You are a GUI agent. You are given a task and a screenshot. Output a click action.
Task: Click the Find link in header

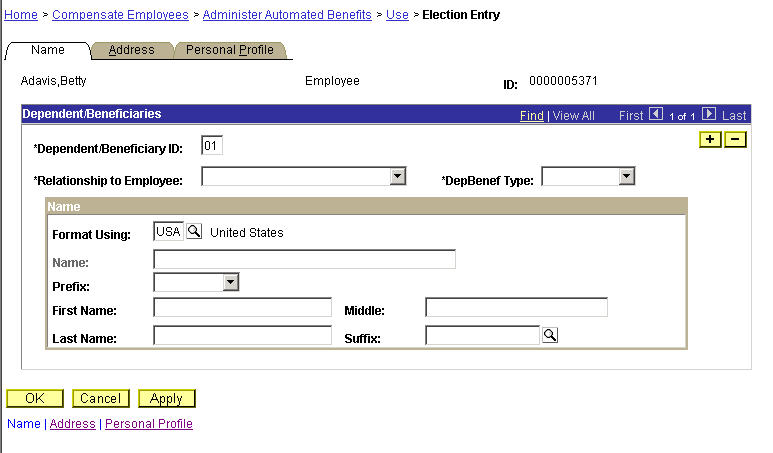point(531,115)
